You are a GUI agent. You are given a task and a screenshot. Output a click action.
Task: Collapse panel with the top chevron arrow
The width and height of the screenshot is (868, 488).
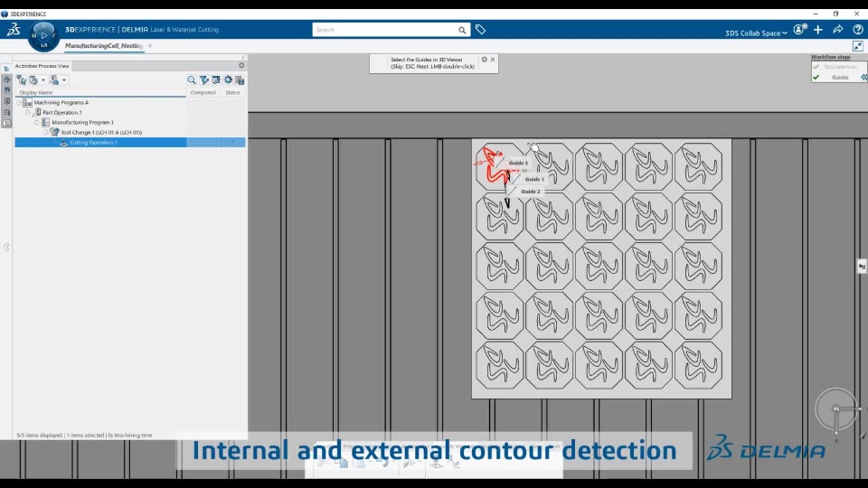(x=243, y=57)
